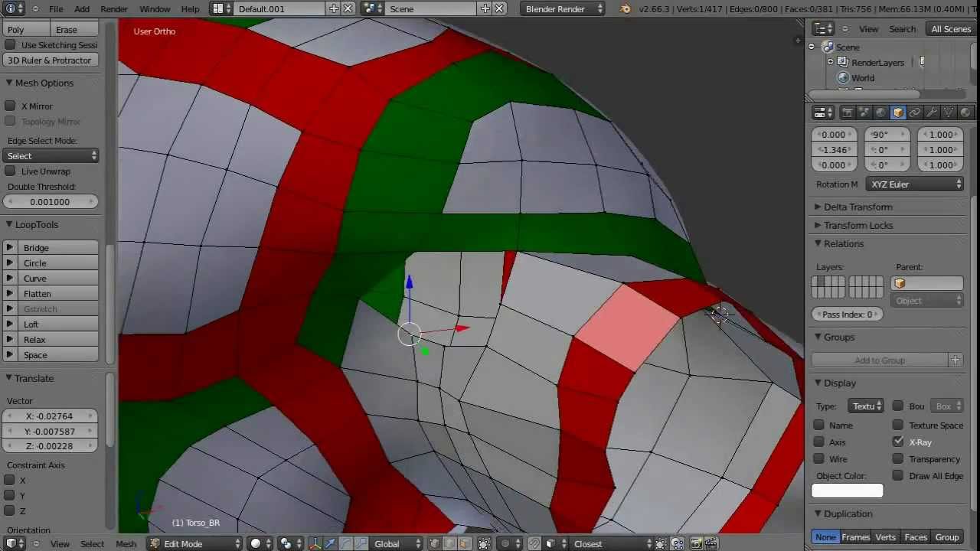Switch to vertex select mode
Image resolution: width=980 pixels, height=551 pixels.
point(434,543)
